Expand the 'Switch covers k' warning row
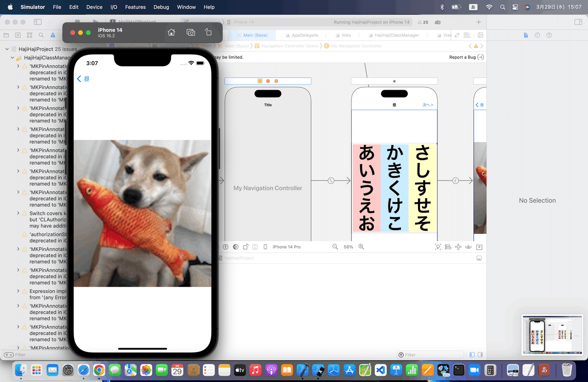588x382 pixels. [x=18, y=213]
